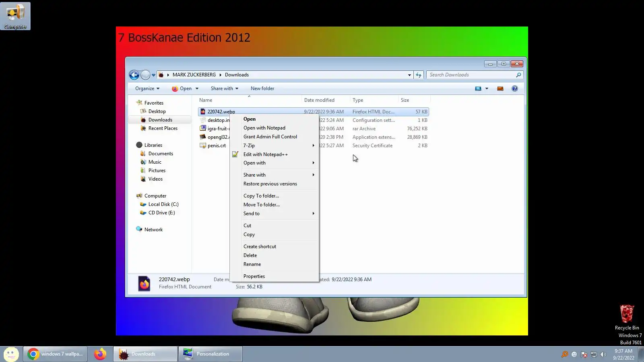Open the Personalization window from the taskbar
644x362 pixels.
coord(211,354)
